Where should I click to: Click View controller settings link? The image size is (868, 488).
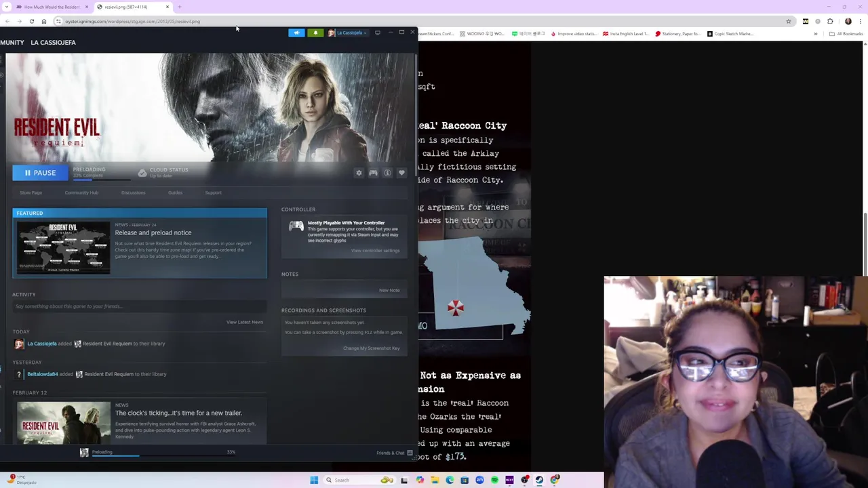tap(375, 251)
